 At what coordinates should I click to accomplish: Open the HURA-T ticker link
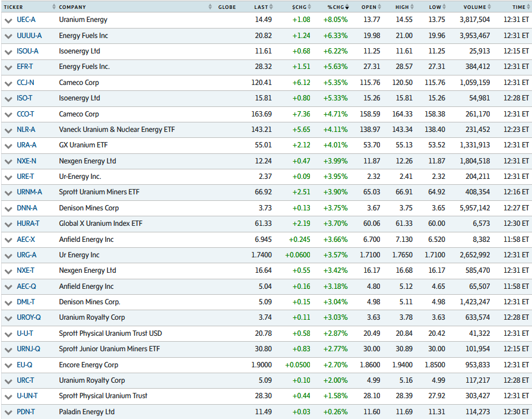(x=28, y=223)
